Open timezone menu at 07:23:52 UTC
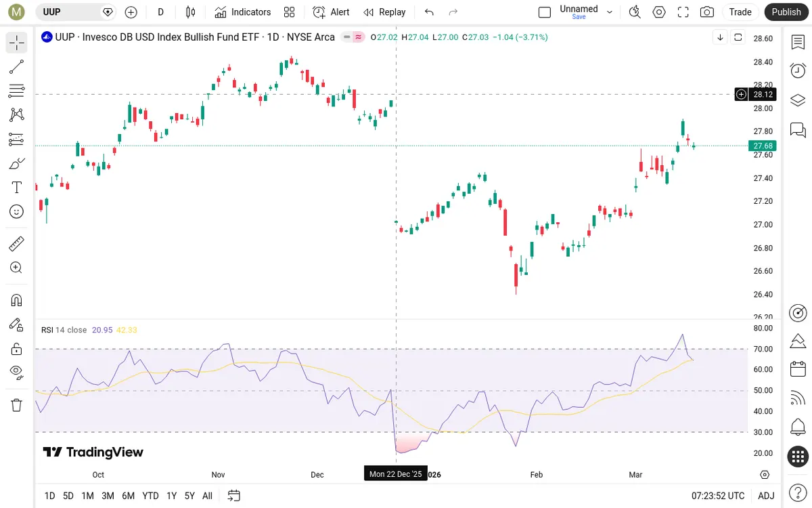 pyautogui.click(x=718, y=496)
